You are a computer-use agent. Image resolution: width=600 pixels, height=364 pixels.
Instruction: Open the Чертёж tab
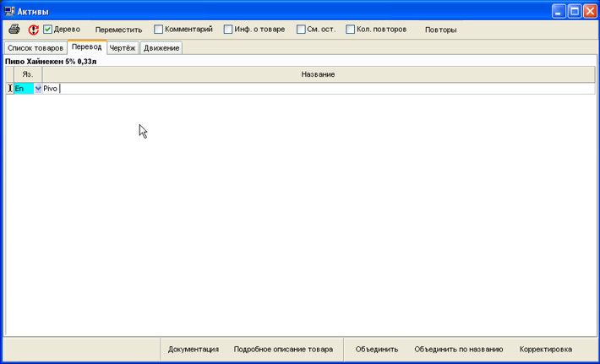(123, 48)
